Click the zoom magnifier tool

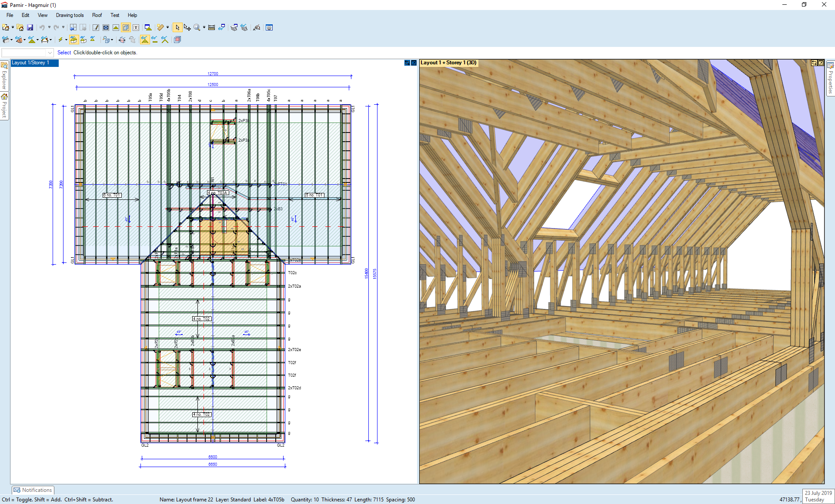coord(197,27)
